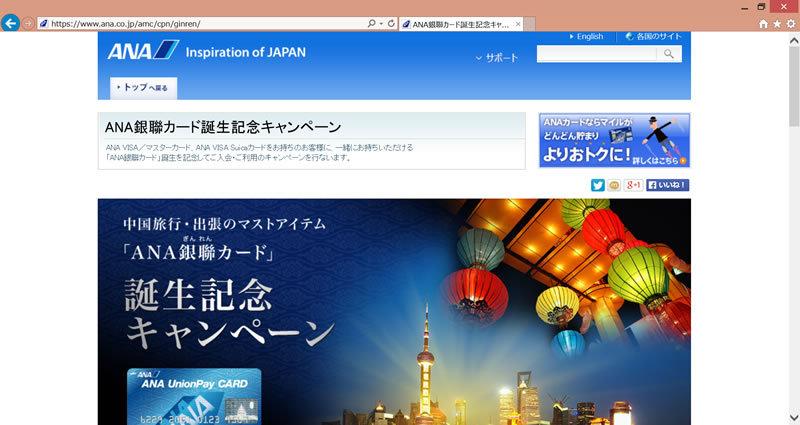
Task: Click the mixi check share icon
Action: point(614,185)
